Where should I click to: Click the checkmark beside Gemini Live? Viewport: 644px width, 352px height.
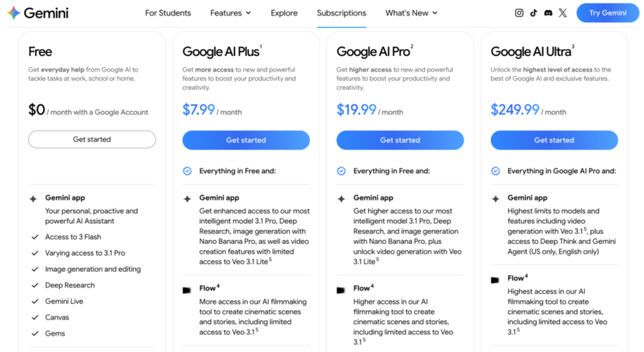click(x=35, y=302)
